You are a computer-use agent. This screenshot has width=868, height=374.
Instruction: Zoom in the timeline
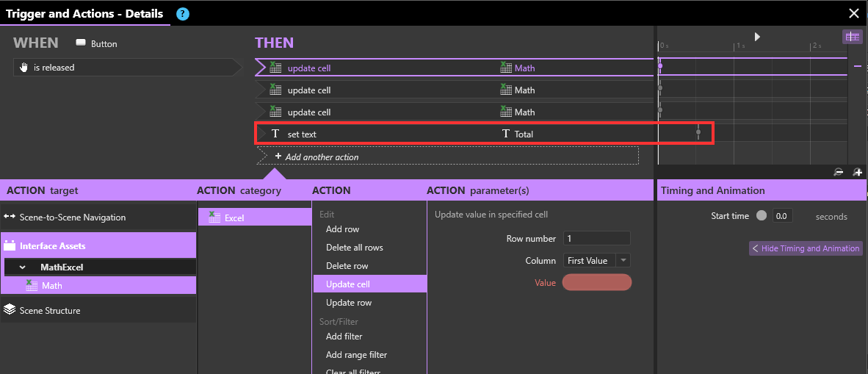point(858,173)
